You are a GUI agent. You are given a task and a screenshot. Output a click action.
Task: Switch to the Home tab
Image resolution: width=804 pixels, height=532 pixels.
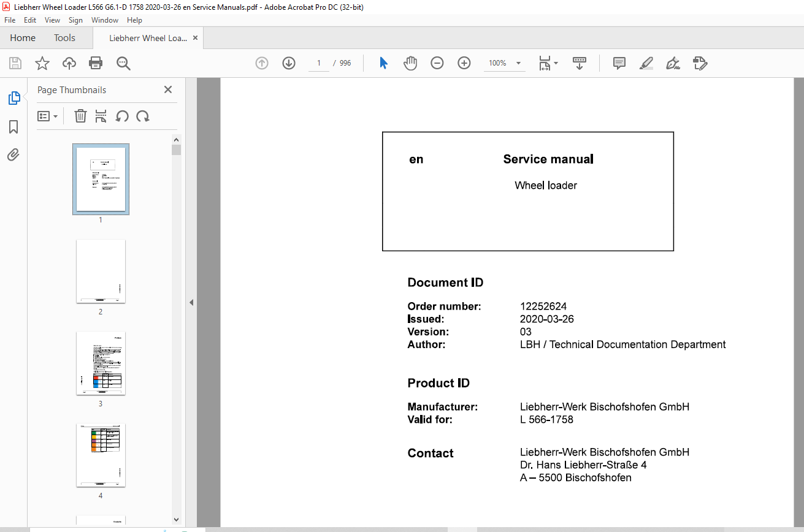coord(23,38)
